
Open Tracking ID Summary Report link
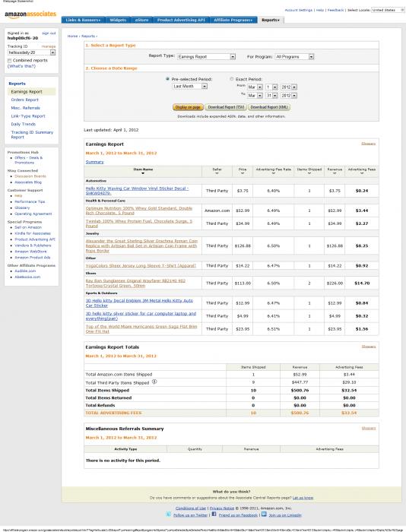pos(32,135)
